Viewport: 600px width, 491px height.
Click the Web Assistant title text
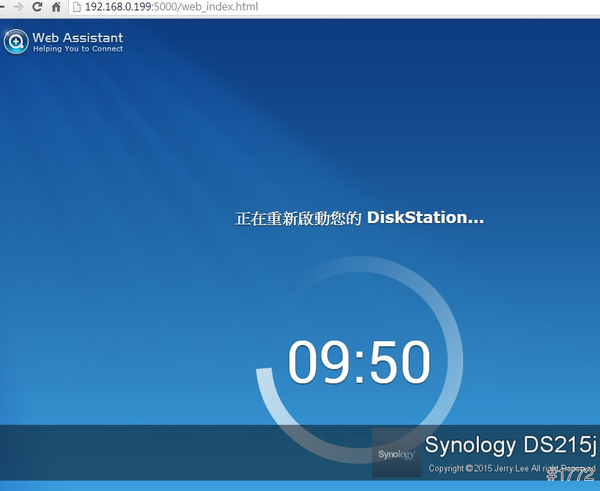[78, 37]
